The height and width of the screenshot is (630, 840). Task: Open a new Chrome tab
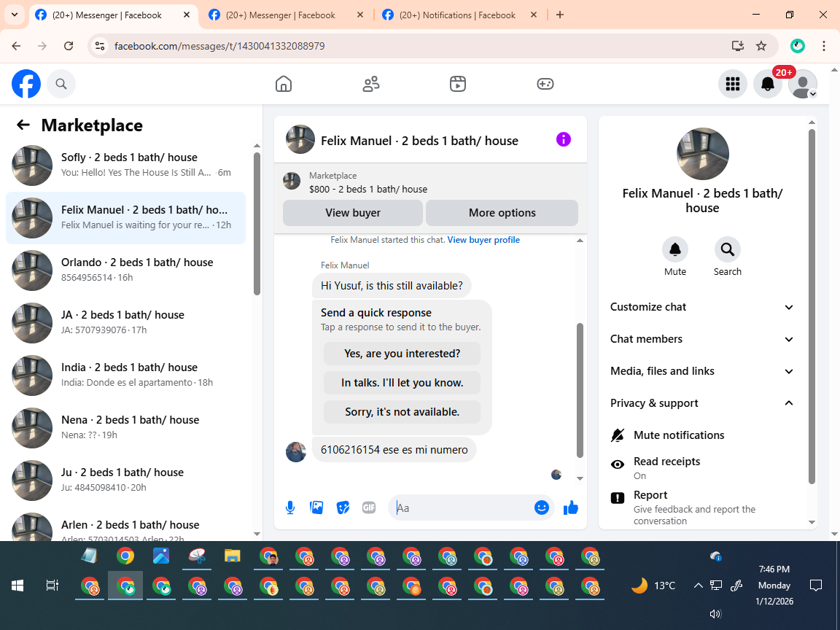point(560,15)
